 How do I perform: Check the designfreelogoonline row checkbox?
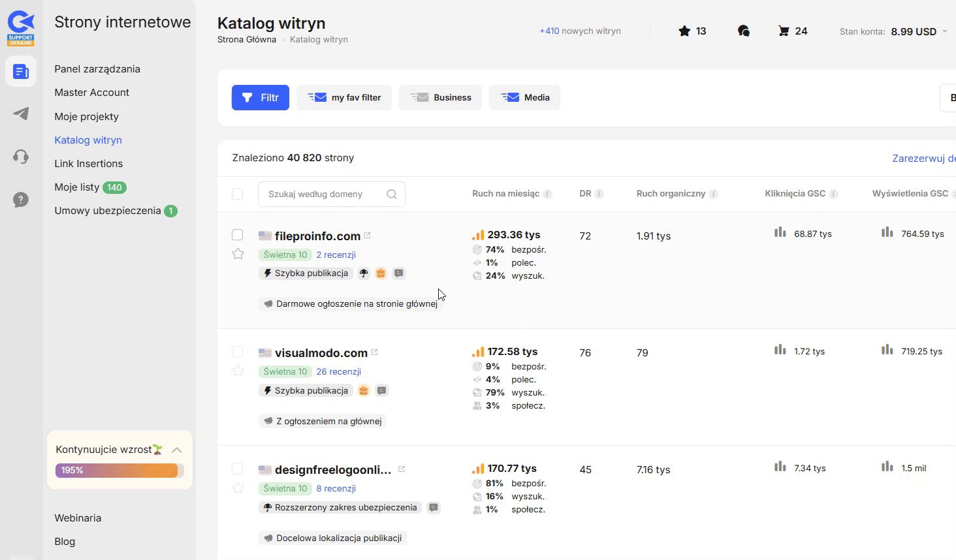tap(238, 469)
